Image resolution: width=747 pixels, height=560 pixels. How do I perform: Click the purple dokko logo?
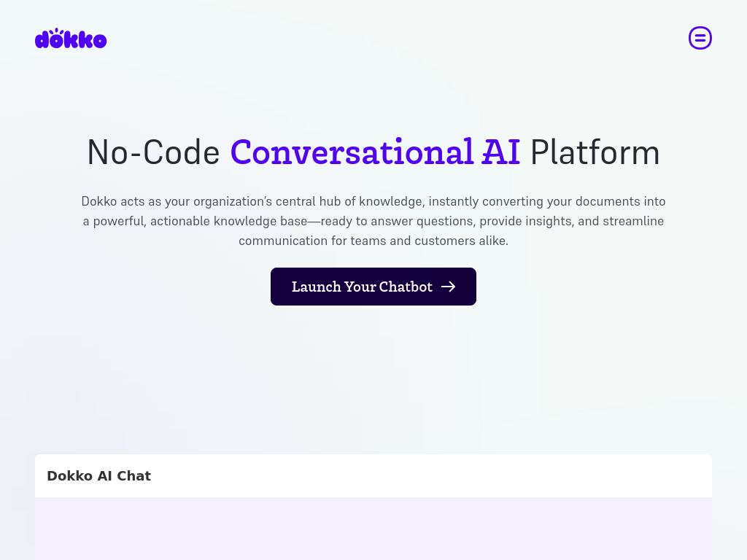pyautogui.click(x=71, y=39)
